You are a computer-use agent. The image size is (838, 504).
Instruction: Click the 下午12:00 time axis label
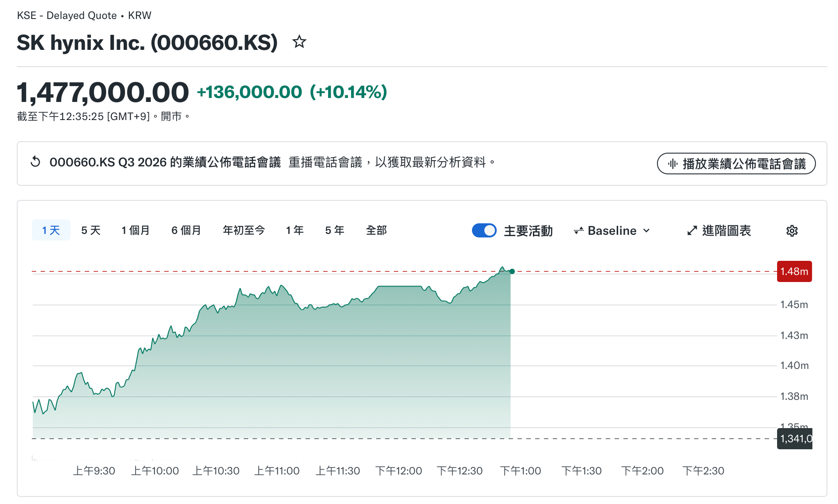click(399, 471)
